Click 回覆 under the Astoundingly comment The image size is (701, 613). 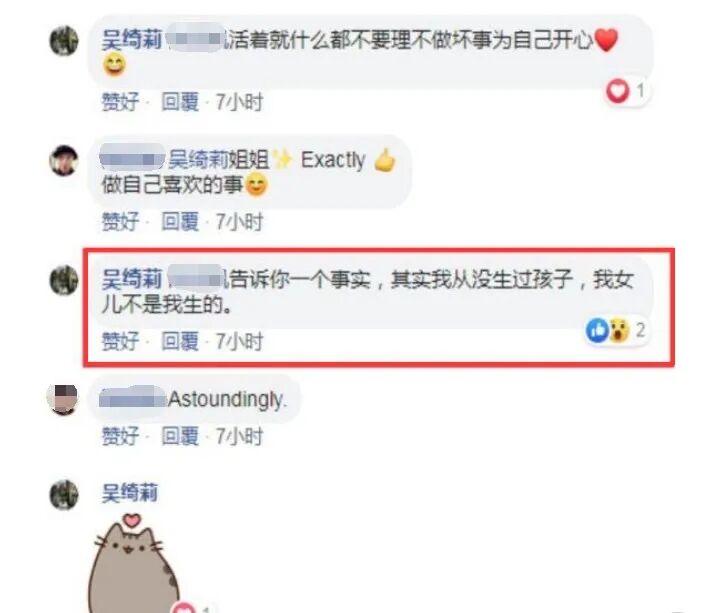pyautogui.click(x=180, y=436)
